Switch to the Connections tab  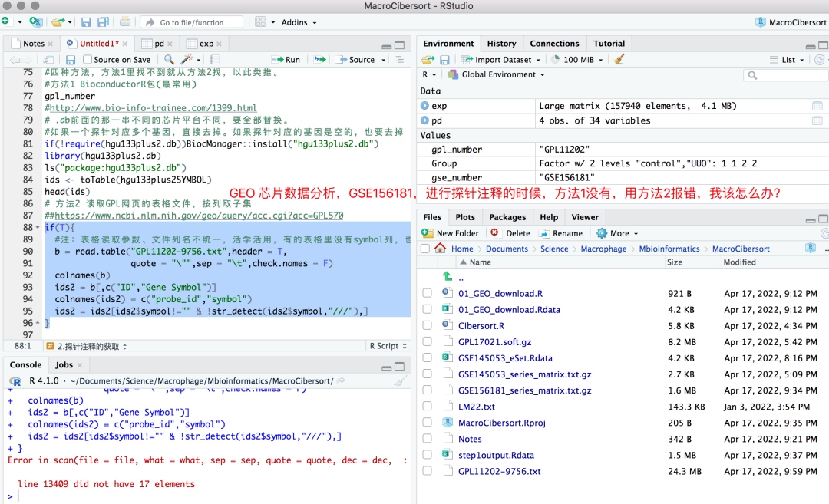tap(555, 43)
